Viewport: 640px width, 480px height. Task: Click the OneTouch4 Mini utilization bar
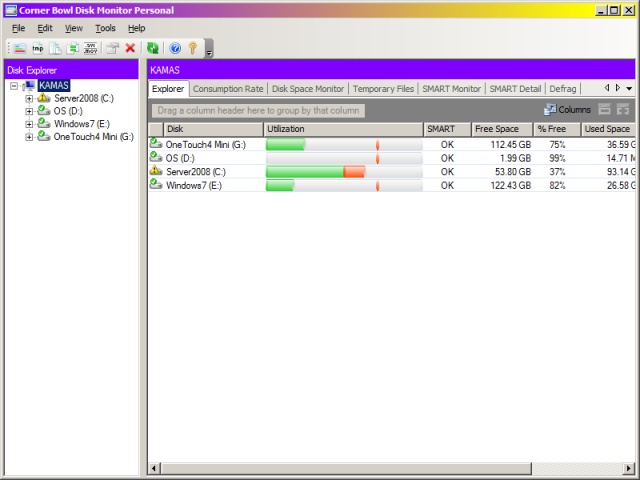[x=344, y=144]
